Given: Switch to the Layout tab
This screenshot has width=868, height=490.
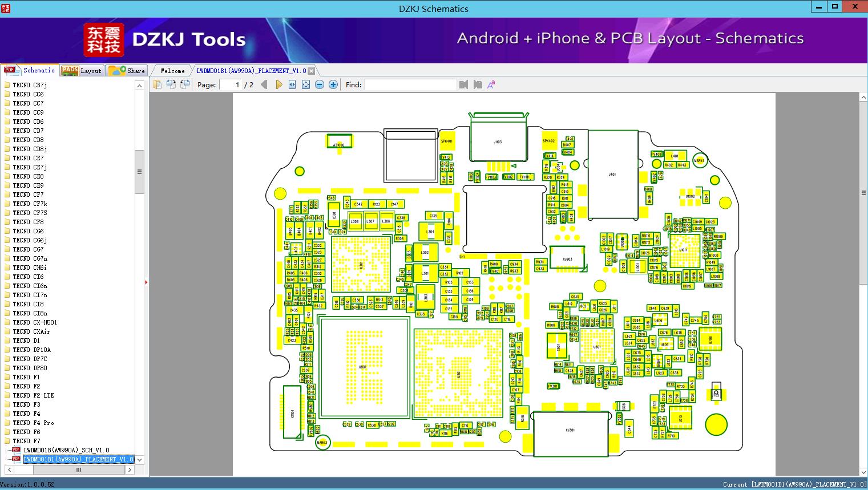Looking at the screenshot, I should pyautogui.click(x=82, y=71).
